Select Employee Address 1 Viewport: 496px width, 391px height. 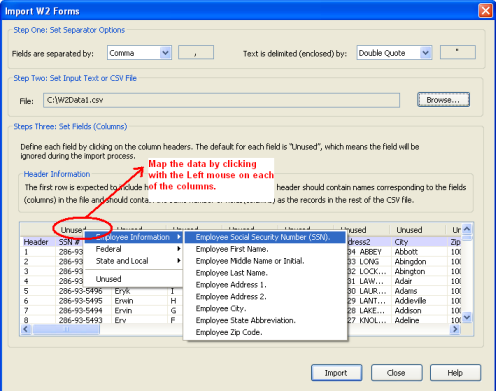coord(265,285)
